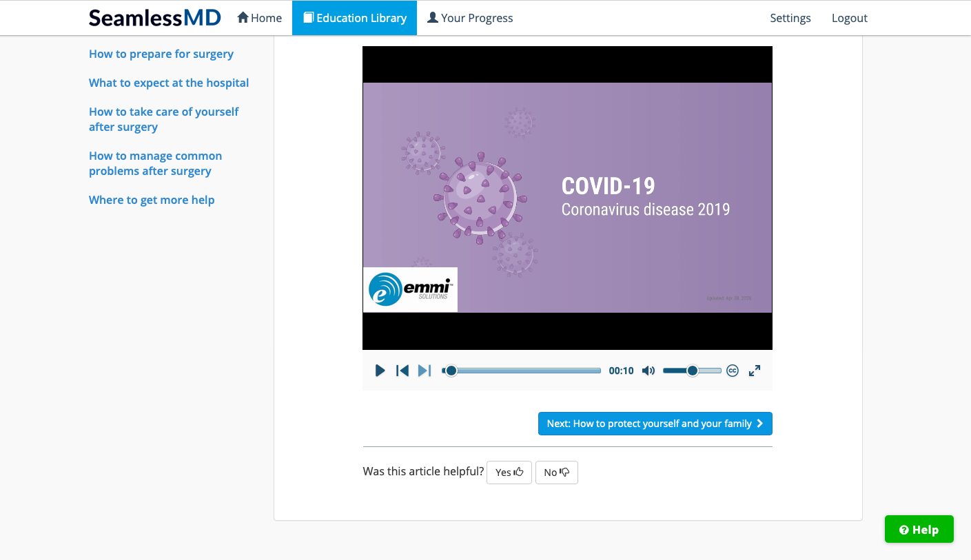Toggle closed captions on video
This screenshot has width=971, height=560.
point(733,371)
